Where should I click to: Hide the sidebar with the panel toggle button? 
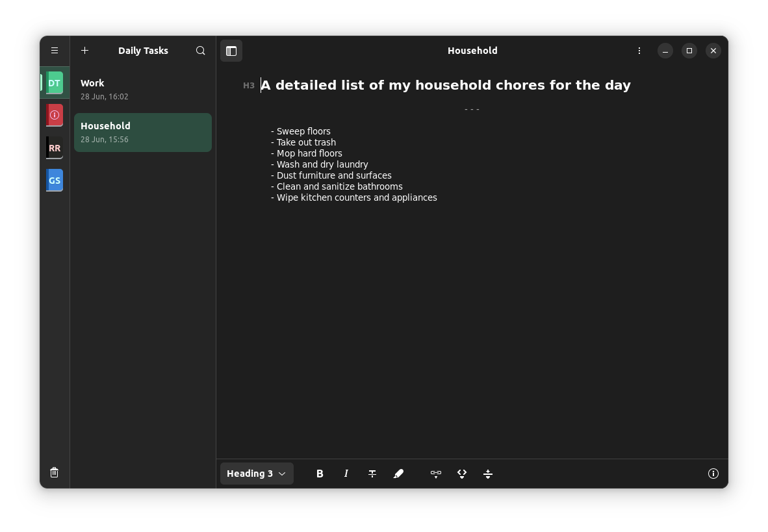pos(231,50)
